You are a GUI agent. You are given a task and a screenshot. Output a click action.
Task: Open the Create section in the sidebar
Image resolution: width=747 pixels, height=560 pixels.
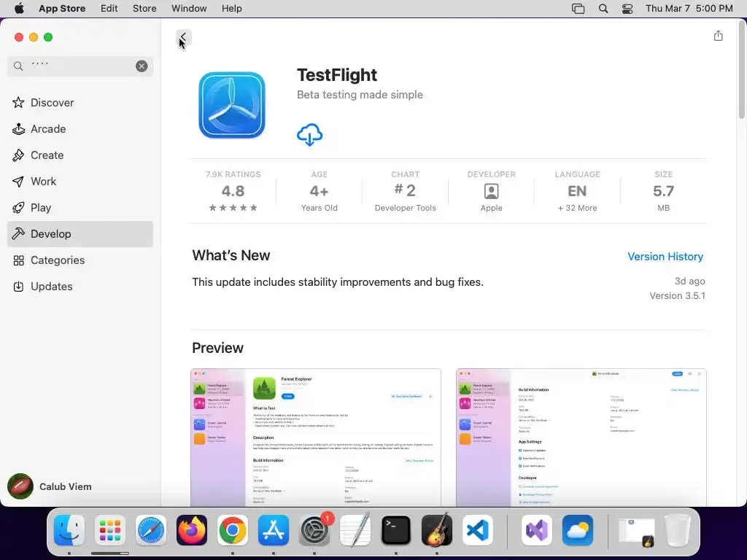coord(80,155)
